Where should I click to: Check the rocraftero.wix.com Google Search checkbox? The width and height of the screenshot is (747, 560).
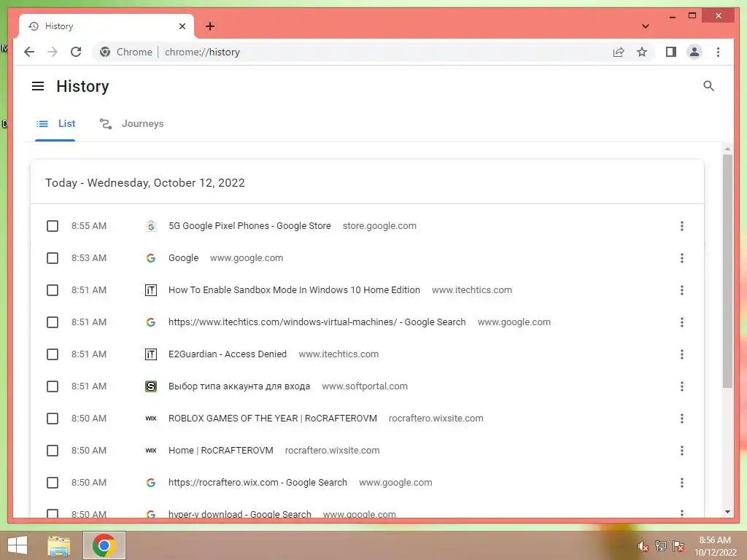53,483
